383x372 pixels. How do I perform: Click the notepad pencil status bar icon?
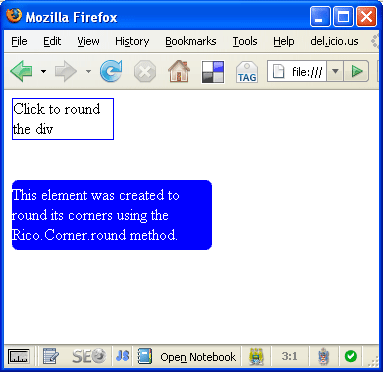(x=51, y=357)
